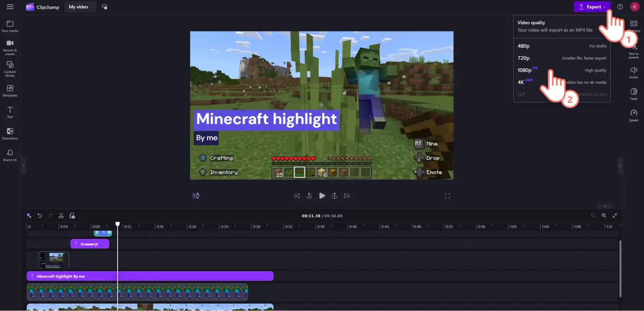Open the AI auto compose sparkle tool

[29, 215]
